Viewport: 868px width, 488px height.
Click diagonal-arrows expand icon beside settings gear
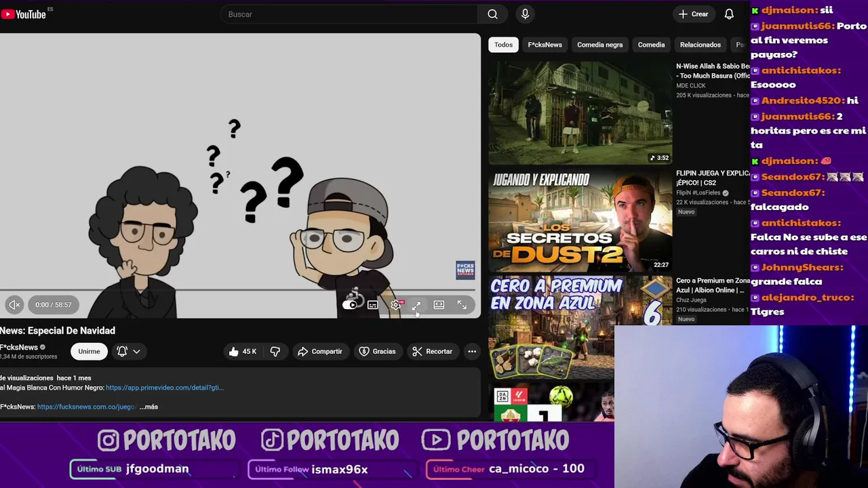point(416,306)
